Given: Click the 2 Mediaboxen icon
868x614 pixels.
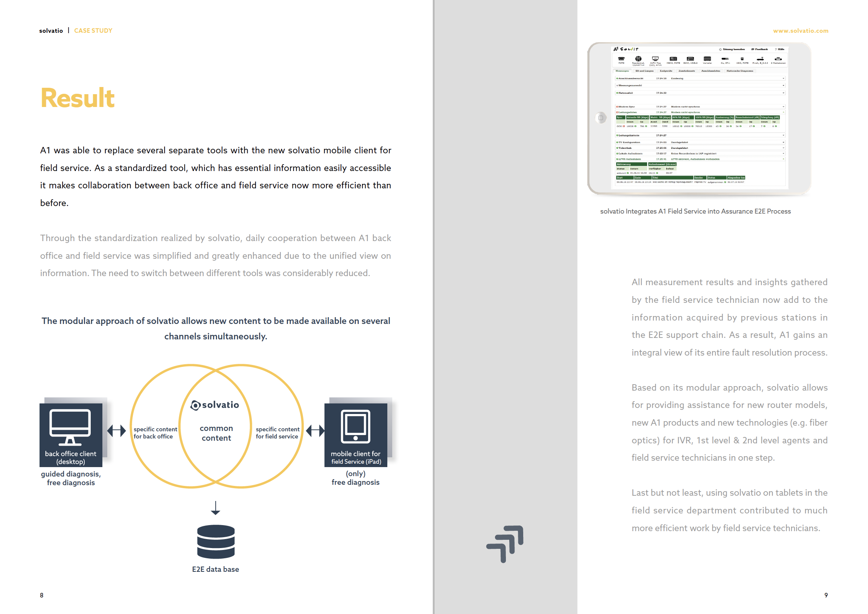Looking at the screenshot, I should 778,59.
